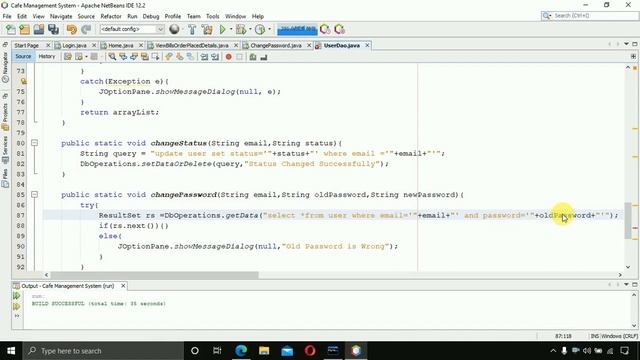Open the default config combo box

click(x=132, y=29)
